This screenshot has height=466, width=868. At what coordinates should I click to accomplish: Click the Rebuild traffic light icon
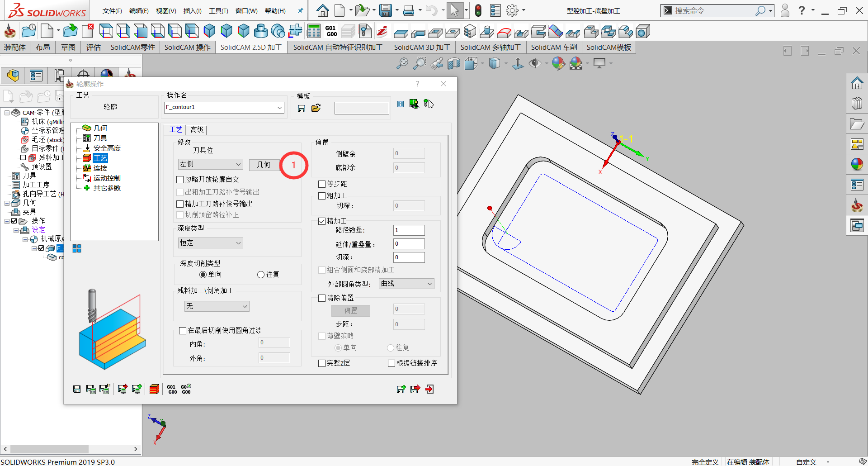(x=478, y=10)
